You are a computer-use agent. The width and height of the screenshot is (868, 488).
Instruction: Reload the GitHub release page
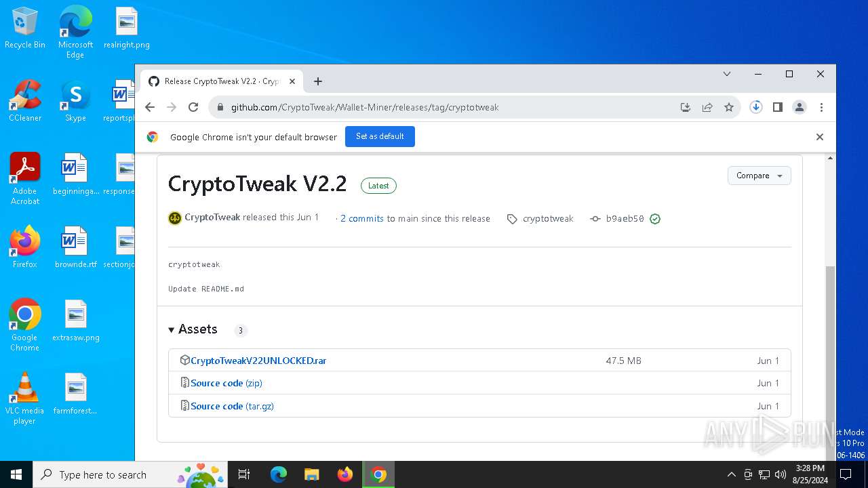click(x=193, y=107)
